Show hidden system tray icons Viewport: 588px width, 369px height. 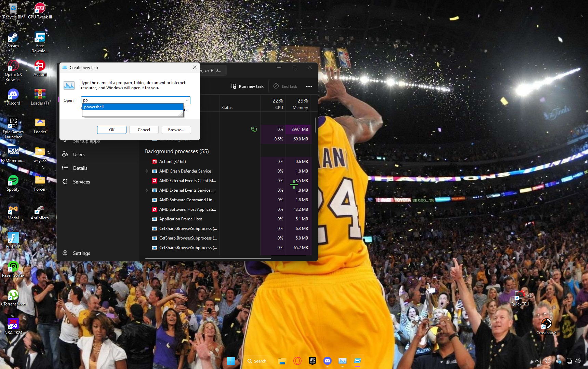(x=536, y=361)
